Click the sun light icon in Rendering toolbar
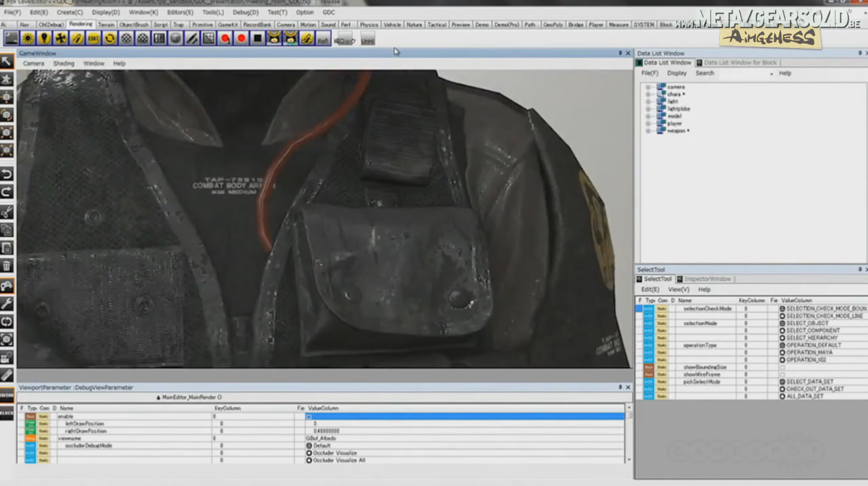868x486 pixels. pos(28,38)
